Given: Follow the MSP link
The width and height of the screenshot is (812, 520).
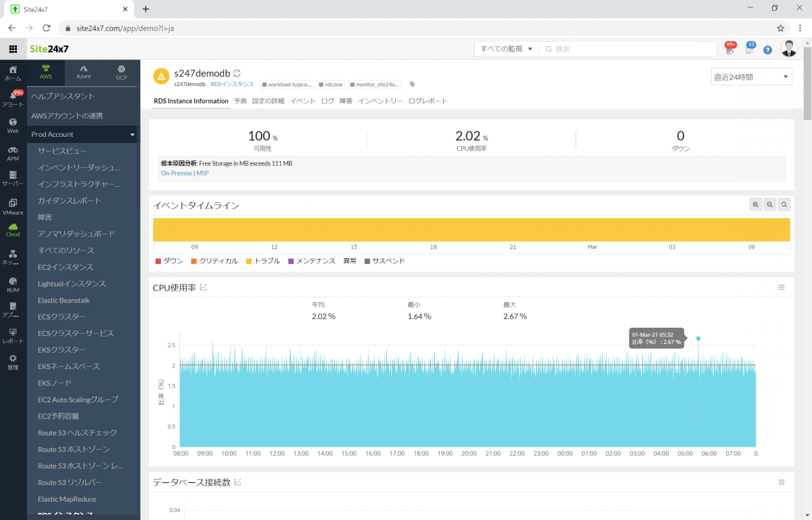Looking at the screenshot, I should tap(202, 173).
